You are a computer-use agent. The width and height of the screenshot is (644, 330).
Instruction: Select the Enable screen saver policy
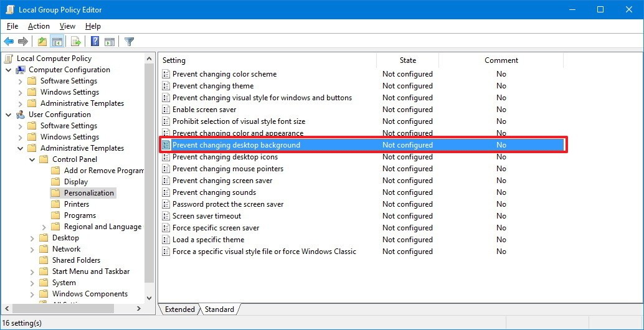pos(204,110)
